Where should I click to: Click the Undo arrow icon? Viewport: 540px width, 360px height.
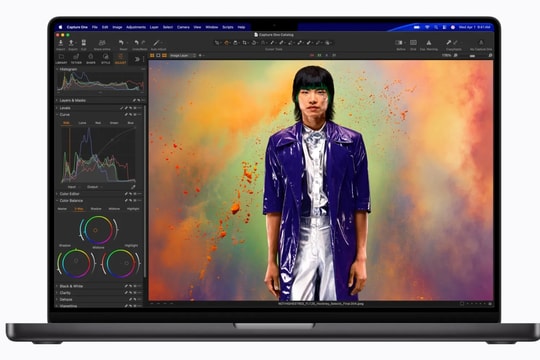[x=136, y=43]
